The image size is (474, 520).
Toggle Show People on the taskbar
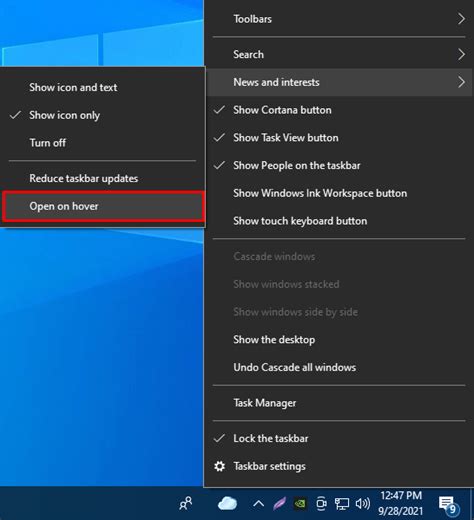point(339,165)
